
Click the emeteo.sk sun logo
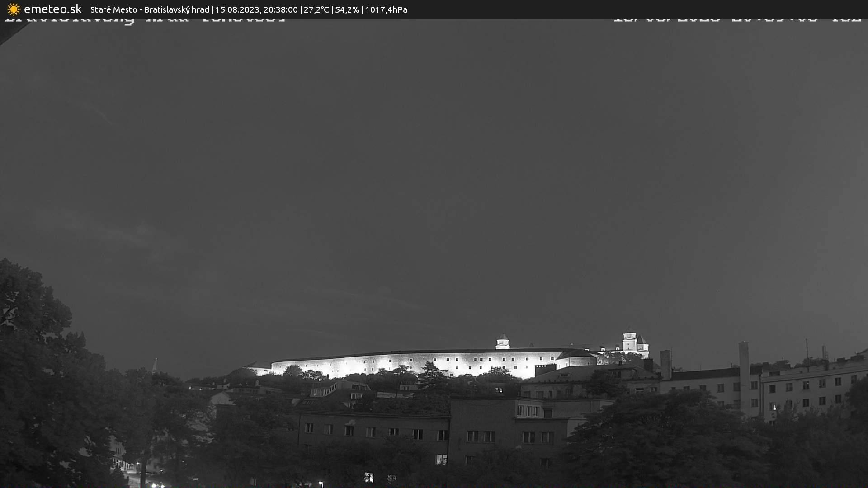(14, 9)
